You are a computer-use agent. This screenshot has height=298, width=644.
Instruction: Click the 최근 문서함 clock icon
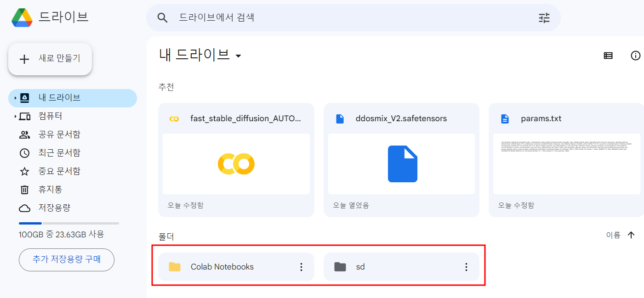[24, 153]
